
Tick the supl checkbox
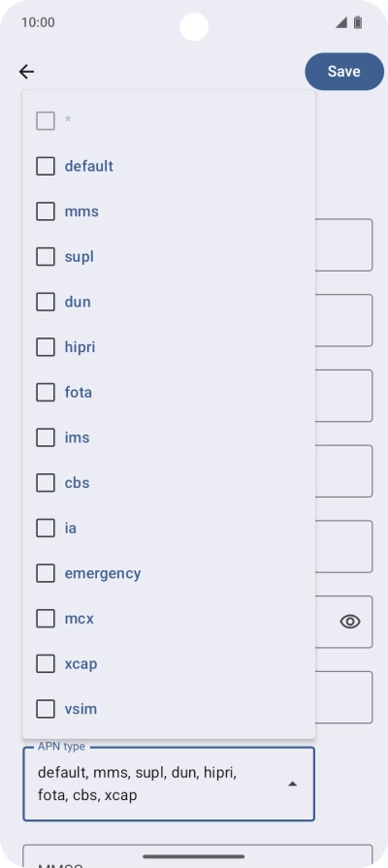click(x=46, y=257)
